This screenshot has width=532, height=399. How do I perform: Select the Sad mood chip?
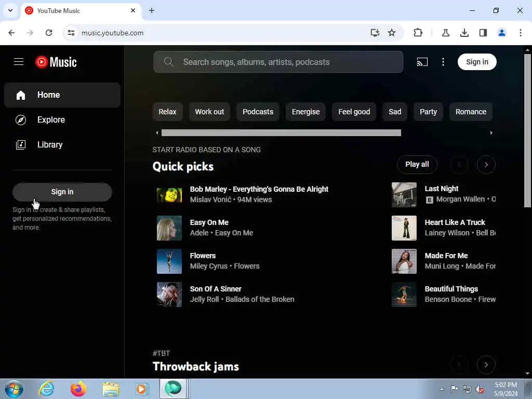point(395,112)
